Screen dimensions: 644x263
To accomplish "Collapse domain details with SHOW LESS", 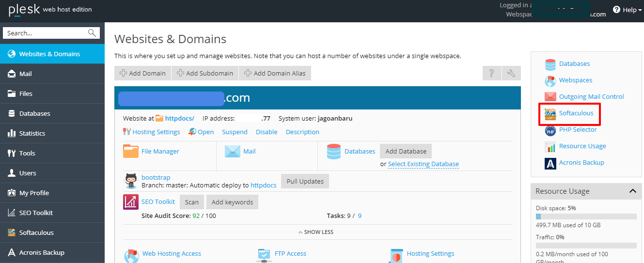I will [315, 232].
